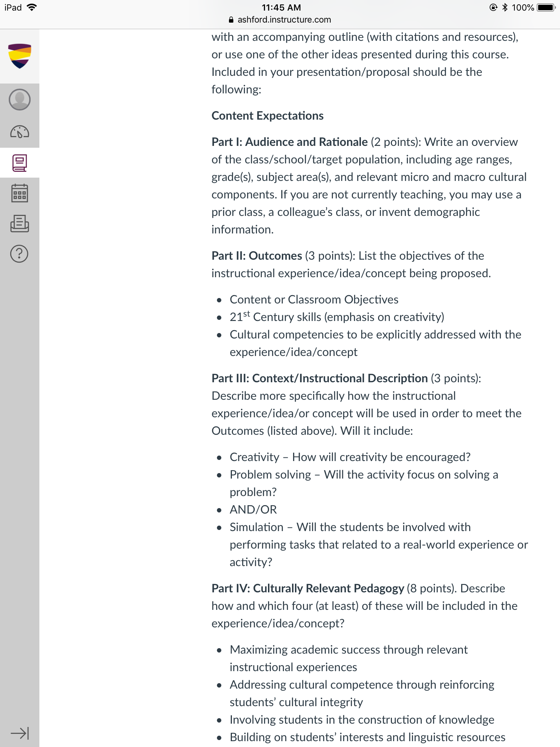Click the Part I: Audience and Rationale heading

click(290, 142)
